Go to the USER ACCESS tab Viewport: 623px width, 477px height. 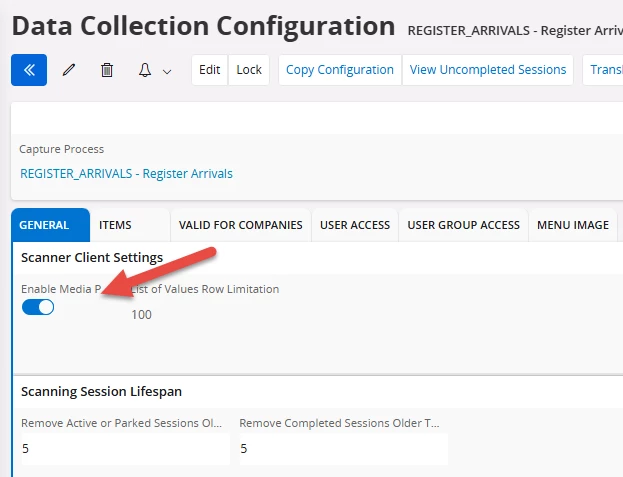pyautogui.click(x=355, y=225)
